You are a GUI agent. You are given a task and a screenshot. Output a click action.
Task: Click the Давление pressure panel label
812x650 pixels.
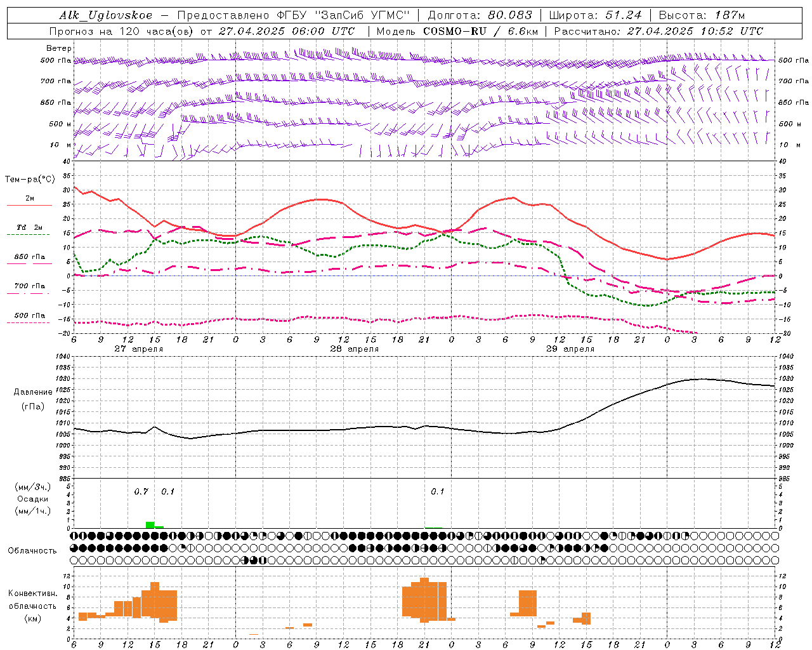pyautogui.click(x=33, y=392)
